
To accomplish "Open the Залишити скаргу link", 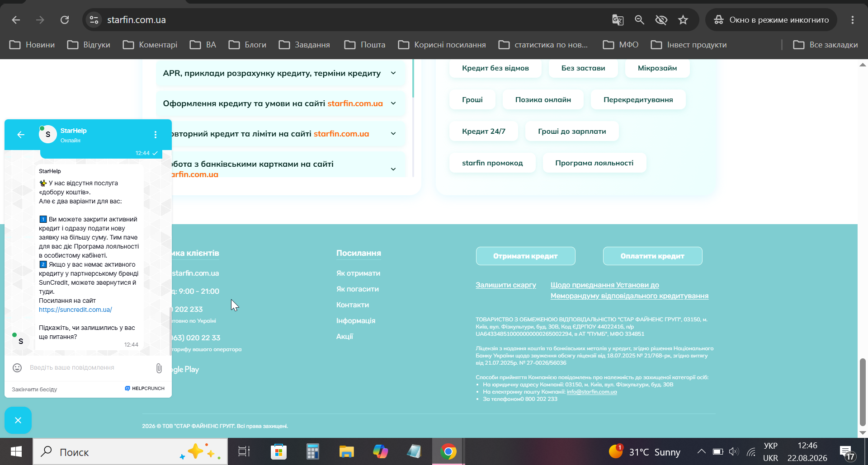I will point(506,285).
